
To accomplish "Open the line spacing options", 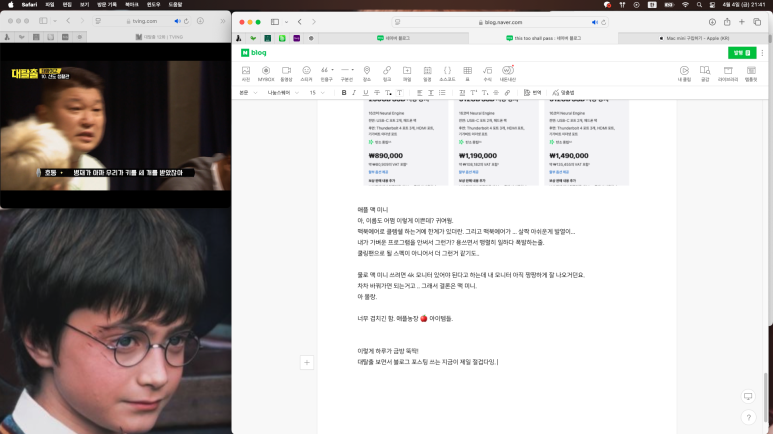I will tap(431, 93).
